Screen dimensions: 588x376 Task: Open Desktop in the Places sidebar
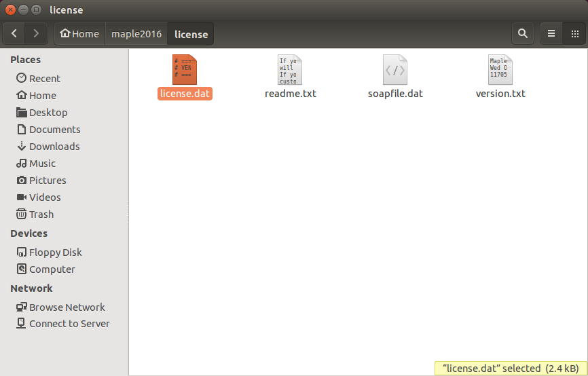(x=48, y=113)
